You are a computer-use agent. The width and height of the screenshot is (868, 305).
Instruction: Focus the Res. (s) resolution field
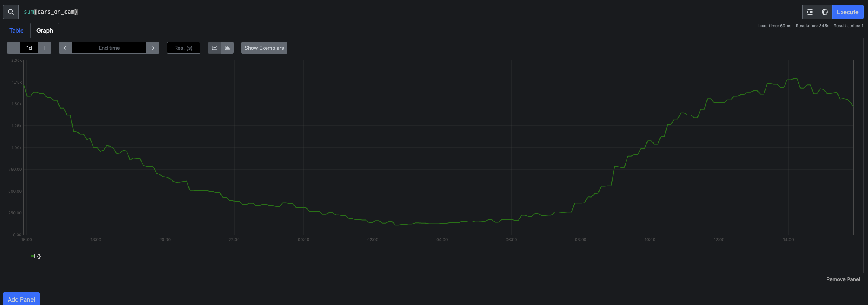[184, 48]
